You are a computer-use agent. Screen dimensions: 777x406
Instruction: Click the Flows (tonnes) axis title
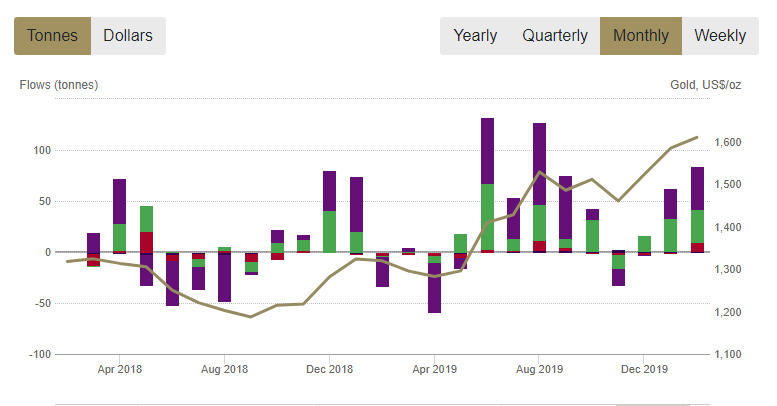59,85
